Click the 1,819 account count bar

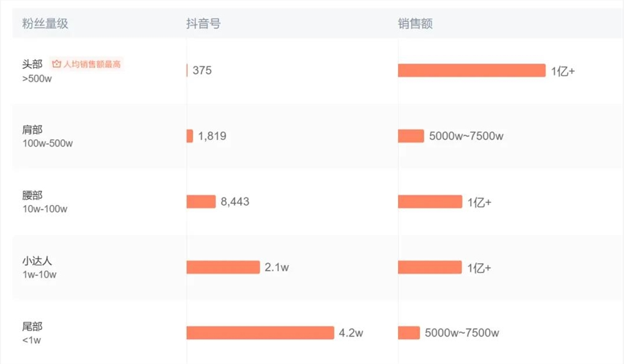point(190,136)
